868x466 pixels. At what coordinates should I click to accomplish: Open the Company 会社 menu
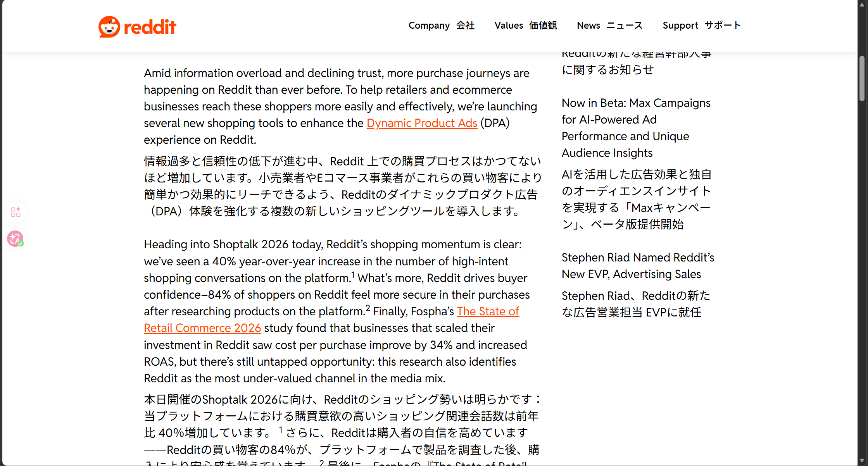click(441, 26)
